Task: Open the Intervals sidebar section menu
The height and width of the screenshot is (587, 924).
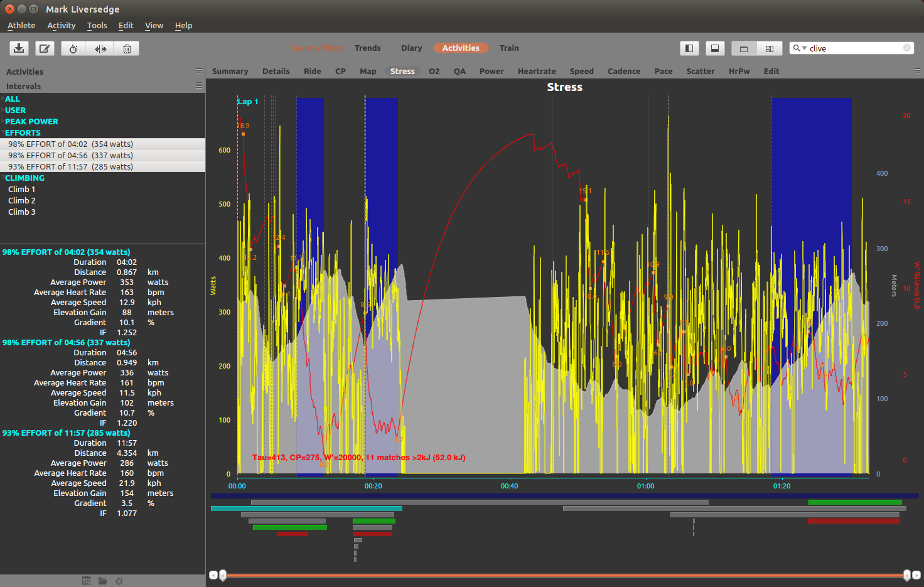Action: 199,85
